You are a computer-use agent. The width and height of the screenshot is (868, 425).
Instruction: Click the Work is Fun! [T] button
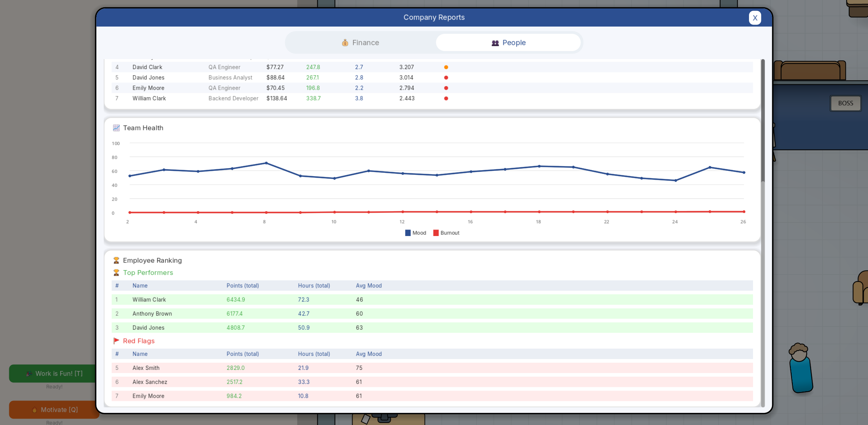click(54, 374)
